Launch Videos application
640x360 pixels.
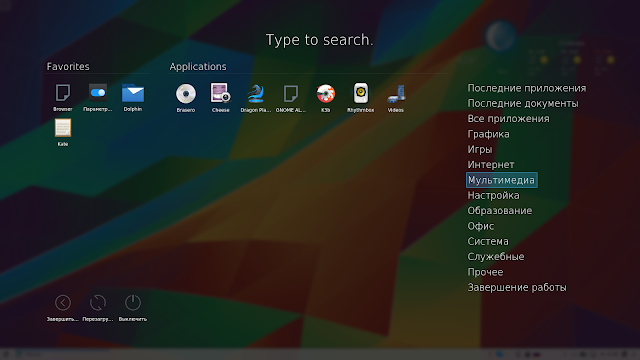396,98
